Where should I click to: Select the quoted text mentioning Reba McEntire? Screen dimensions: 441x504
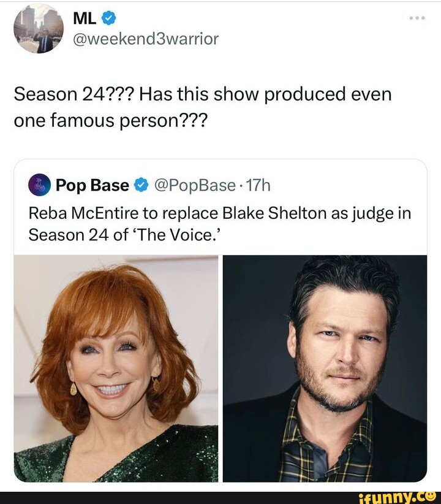pyautogui.click(x=221, y=213)
